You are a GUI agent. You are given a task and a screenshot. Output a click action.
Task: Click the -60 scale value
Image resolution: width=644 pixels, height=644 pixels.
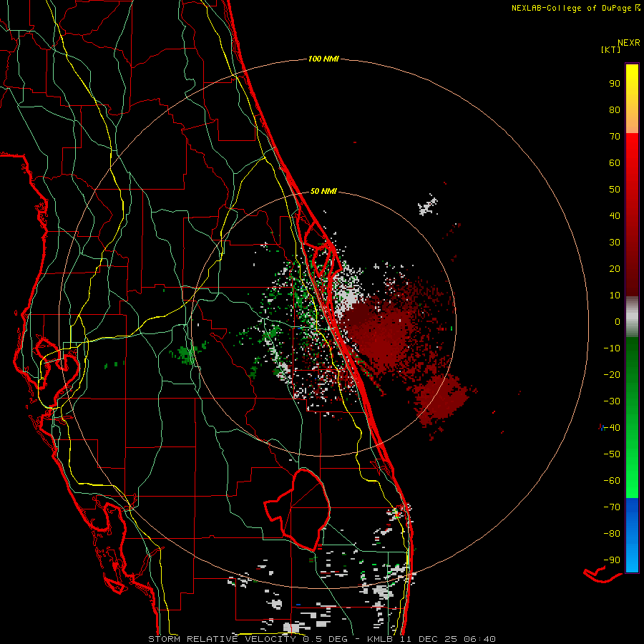click(x=612, y=481)
